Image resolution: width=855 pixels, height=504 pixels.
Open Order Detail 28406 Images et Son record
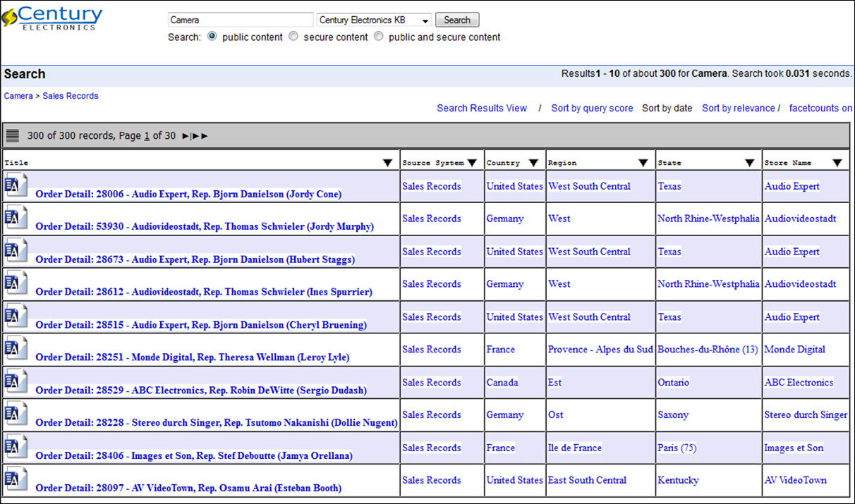[x=194, y=455]
